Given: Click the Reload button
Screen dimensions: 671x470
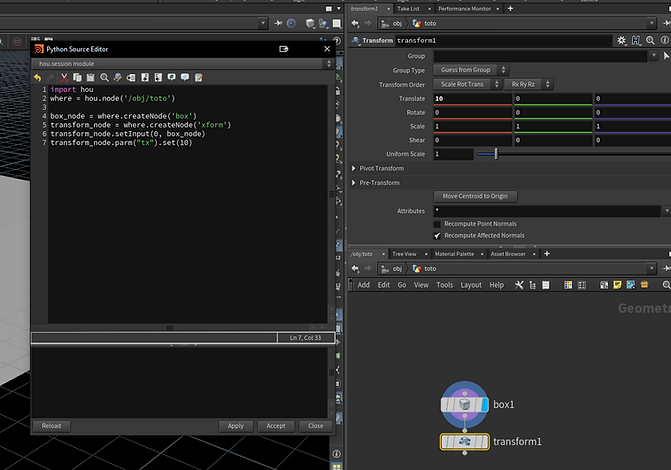Looking at the screenshot, I should [51, 426].
